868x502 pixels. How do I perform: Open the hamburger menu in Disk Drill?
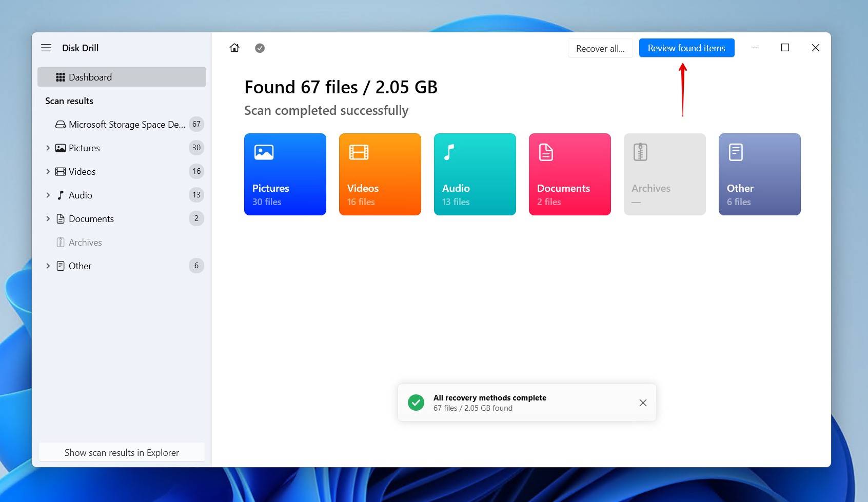pyautogui.click(x=46, y=48)
